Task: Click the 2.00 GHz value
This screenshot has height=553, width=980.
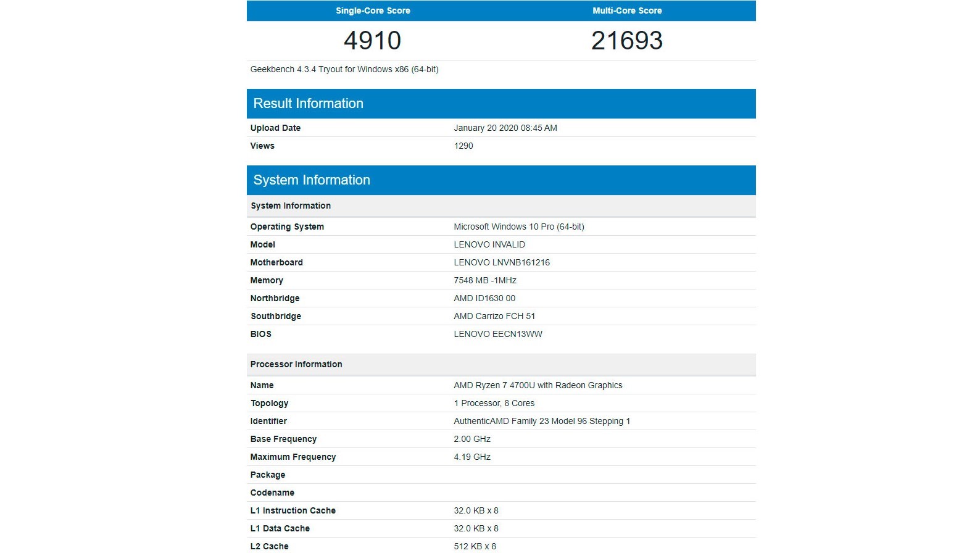Action: [472, 439]
